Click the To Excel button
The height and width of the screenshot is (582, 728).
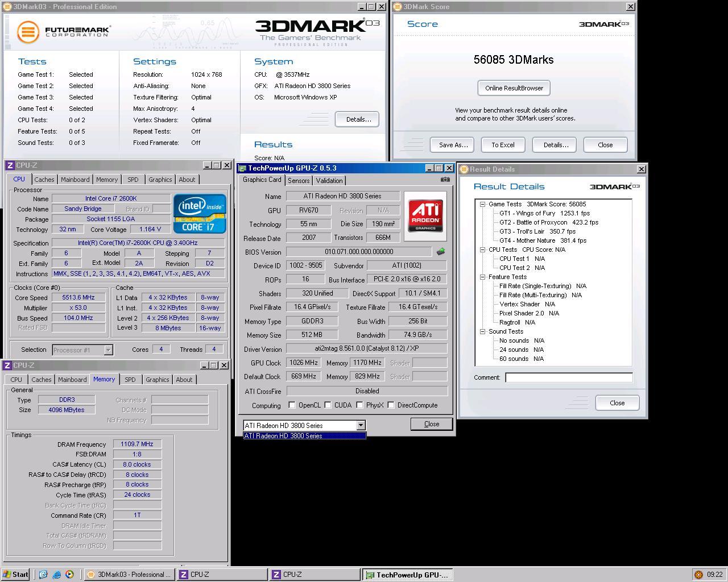(503, 145)
